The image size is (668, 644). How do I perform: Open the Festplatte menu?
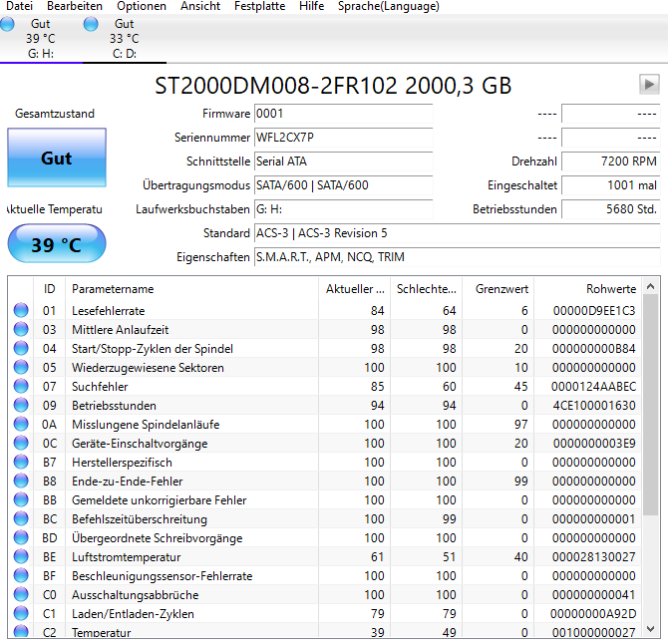(259, 6)
